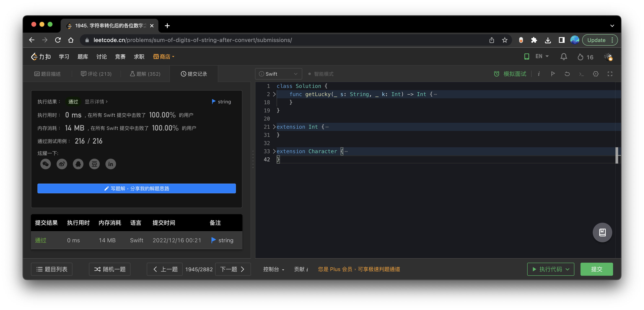Open the EN language switcher dropdown
The height and width of the screenshot is (310, 644).
[x=542, y=56]
